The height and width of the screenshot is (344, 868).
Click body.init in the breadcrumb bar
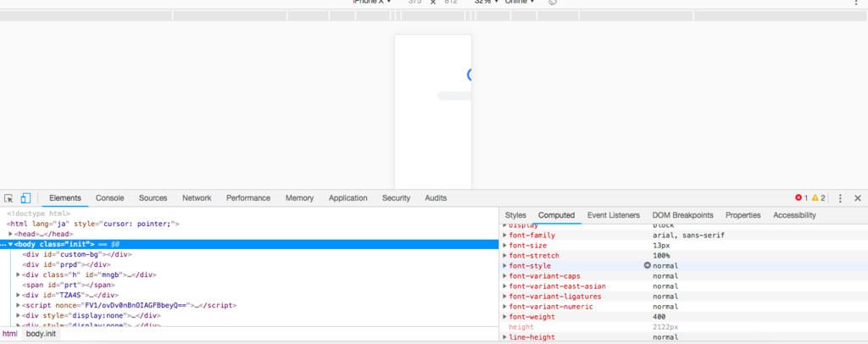41,334
